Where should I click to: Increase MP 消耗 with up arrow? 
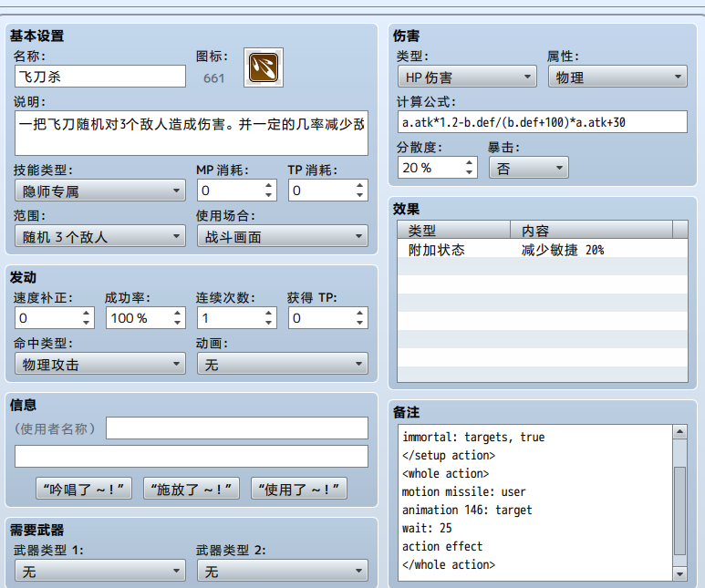(268, 185)
